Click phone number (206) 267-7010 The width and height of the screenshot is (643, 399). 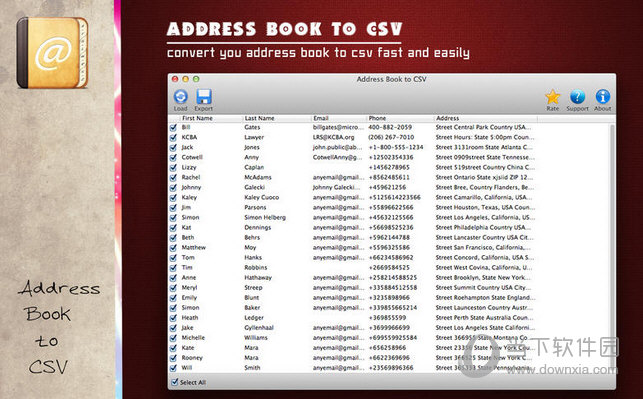click(x=391, y=137)
